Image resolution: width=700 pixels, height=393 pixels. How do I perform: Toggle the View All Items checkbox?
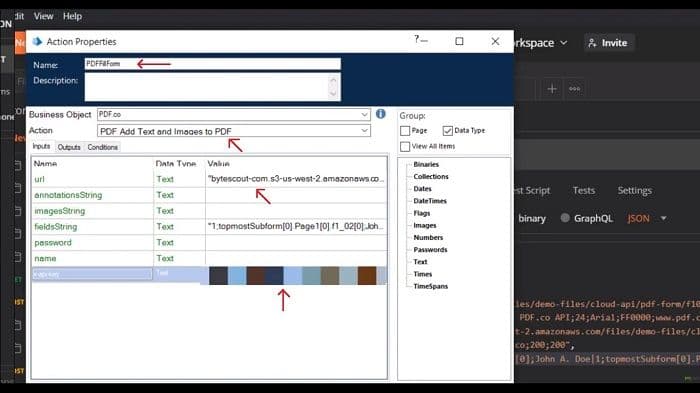[x=405, y=146]
